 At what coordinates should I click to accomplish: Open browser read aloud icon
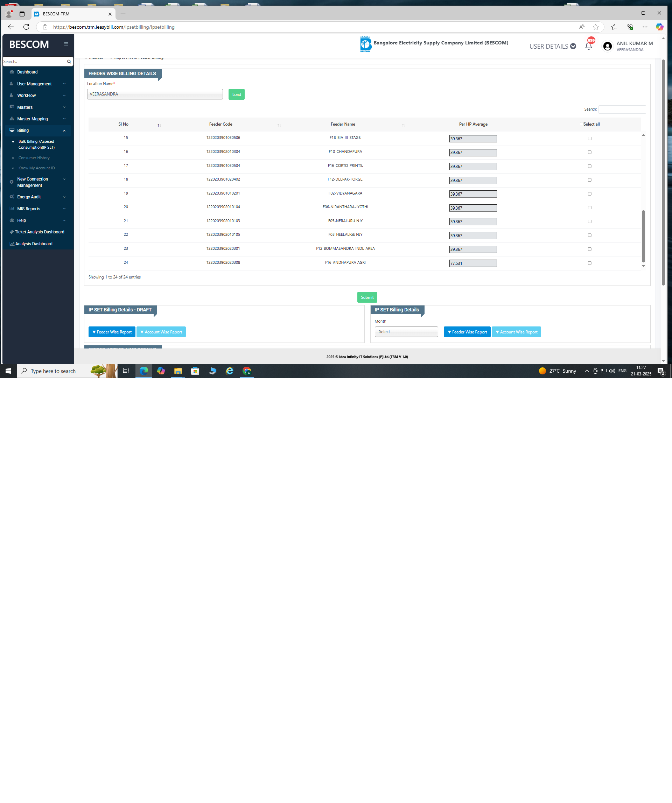[x=582, y=27]
